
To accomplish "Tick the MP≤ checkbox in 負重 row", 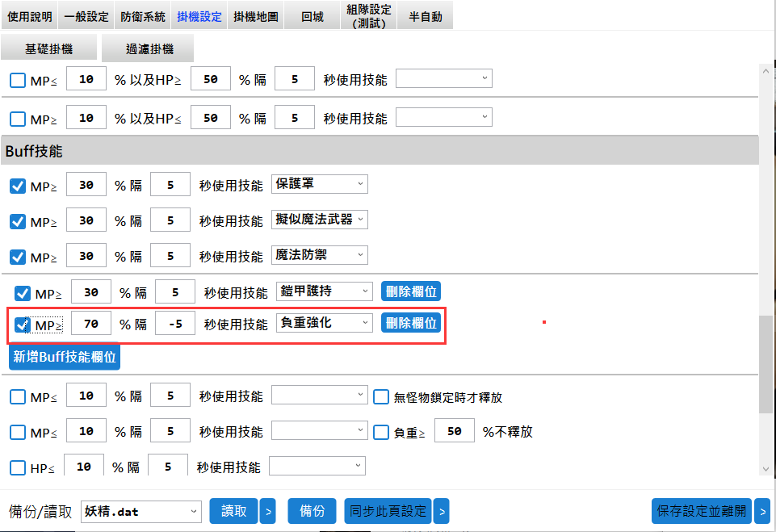I will pos(18,432).
